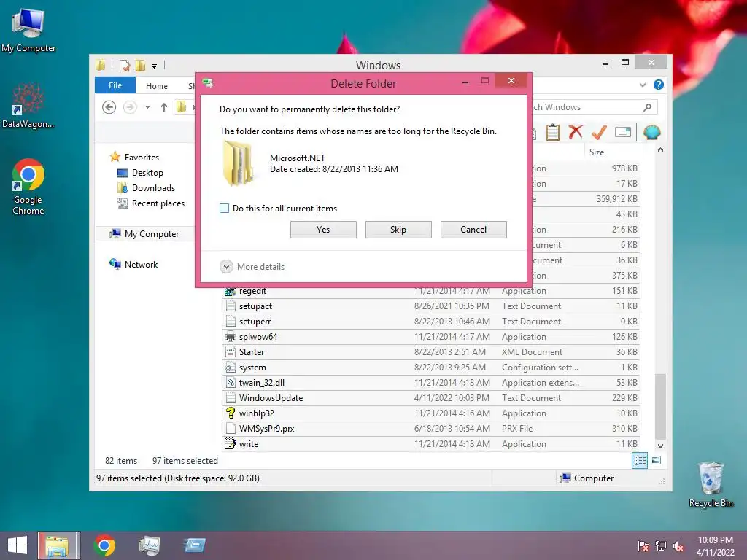Select the WMSysPr9.prx file

click(x=431, y=429)
